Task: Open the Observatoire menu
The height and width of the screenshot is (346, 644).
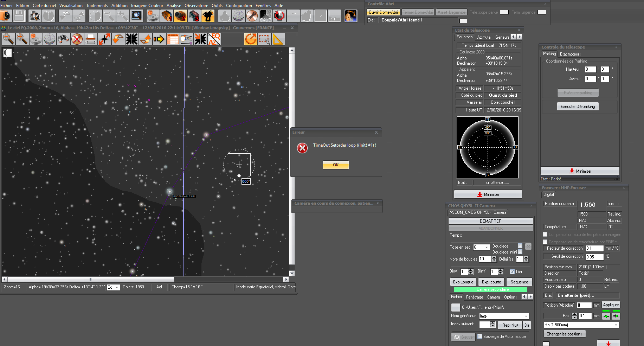Action: tap(196, 6)
